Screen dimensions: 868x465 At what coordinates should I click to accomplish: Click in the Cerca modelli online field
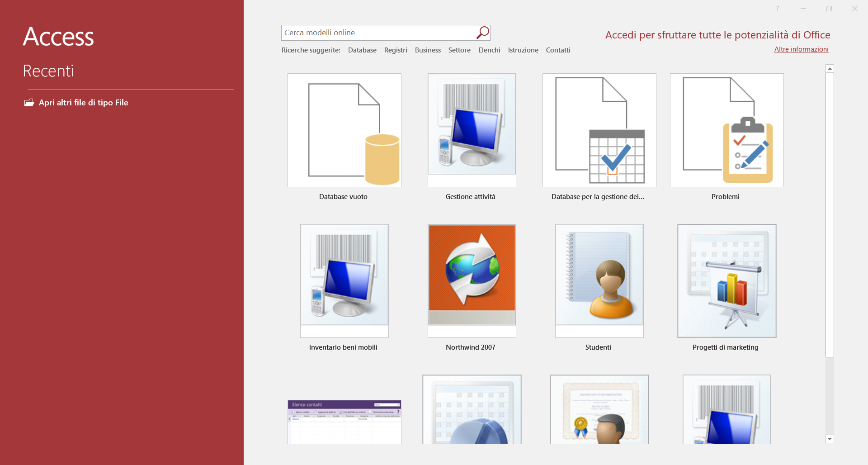(x=378, y=33)
